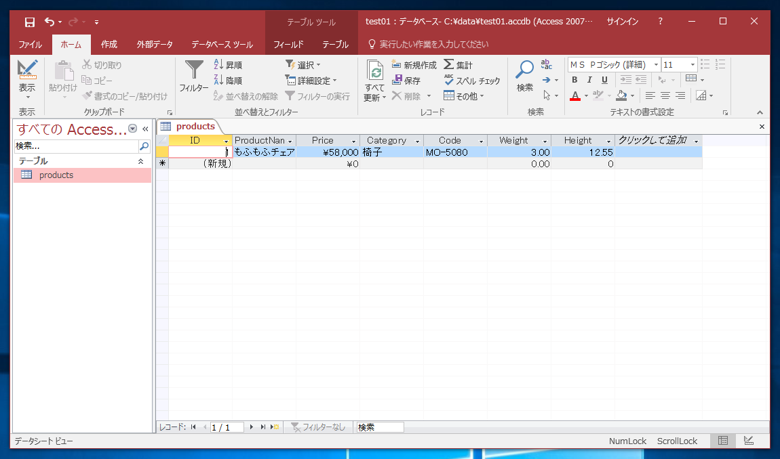The width and height of the screenshot is (780, 459).
Task: Create new record with 新規作成
Action: (x=414, y=65)
